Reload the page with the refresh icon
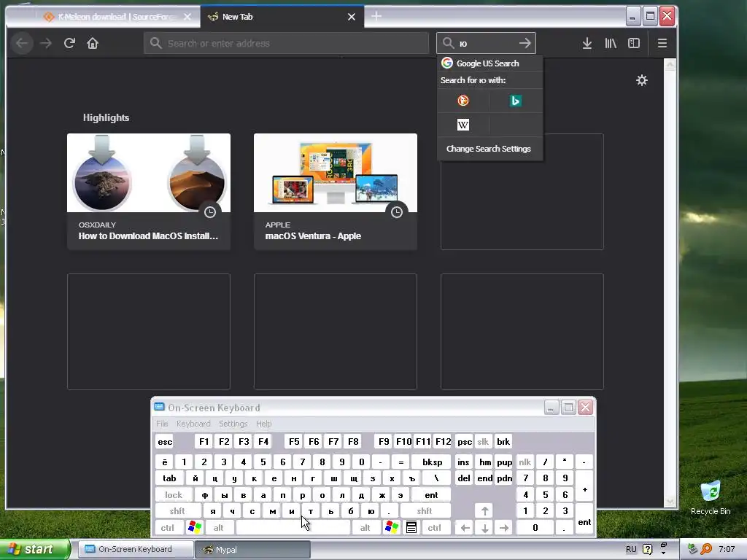The height and width of the screenshot is (560, 747). click(69, 43)
